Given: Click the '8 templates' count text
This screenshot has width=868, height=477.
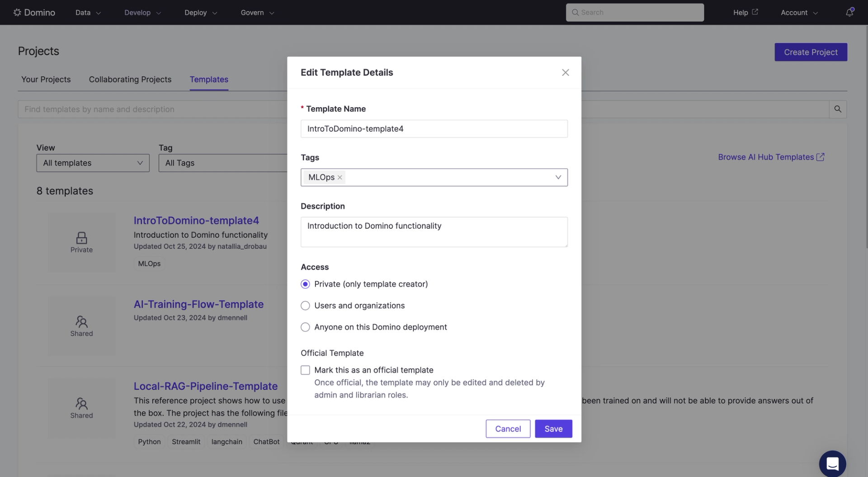Looking at the screenshot, I should pyautogui.click(x=65, y=191).
